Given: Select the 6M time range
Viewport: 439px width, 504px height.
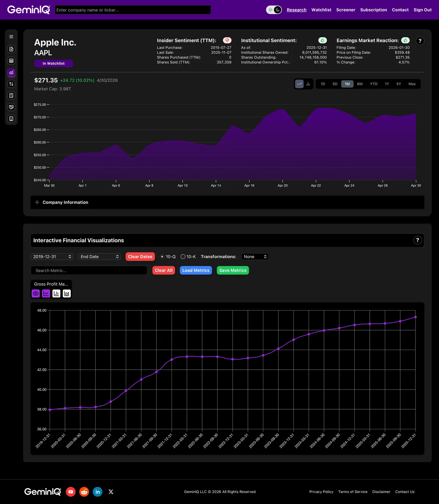Looking at the screenshot, I should [360, 84].
